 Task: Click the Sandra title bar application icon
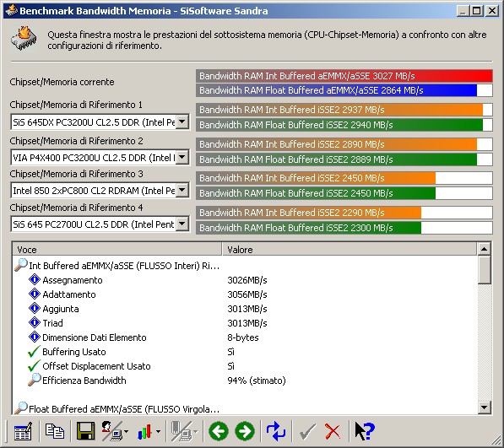11,10
